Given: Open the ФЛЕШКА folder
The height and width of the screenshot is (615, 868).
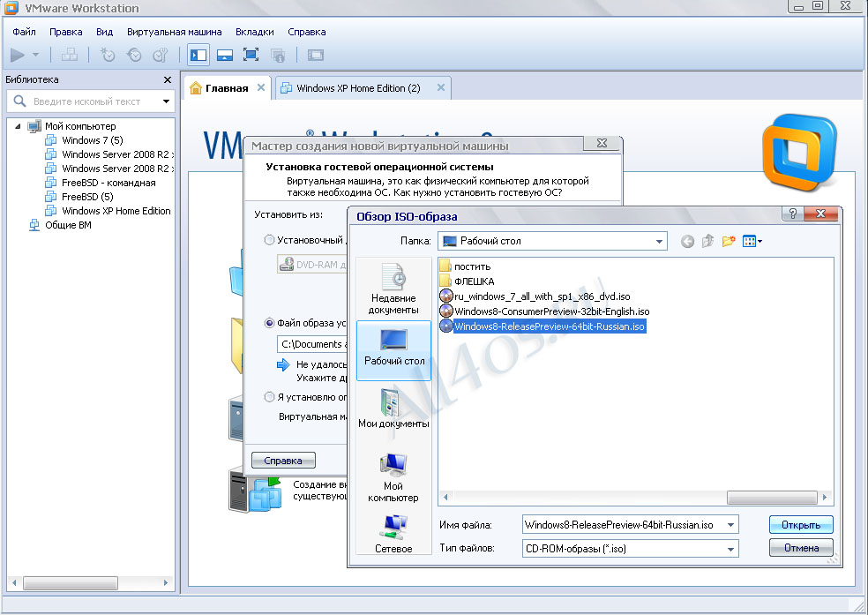Looking at the screenshot, I should [x=468, y=281].
